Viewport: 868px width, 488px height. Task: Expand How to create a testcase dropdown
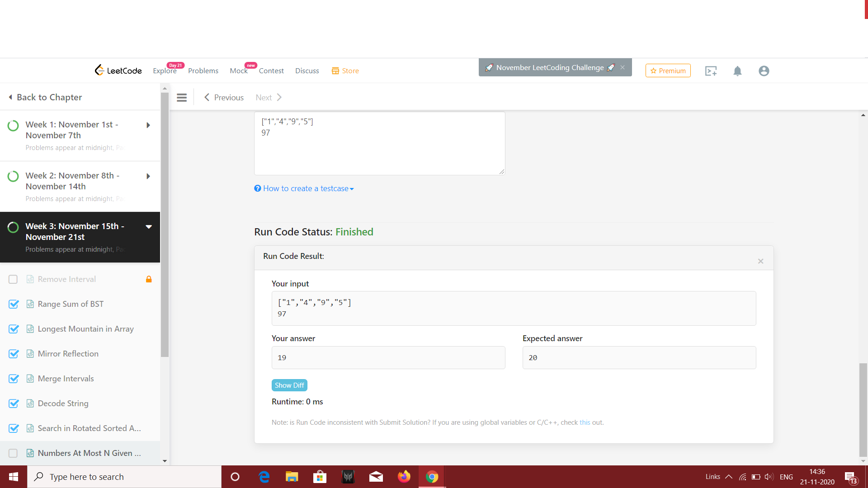click(x=304, y=188)
